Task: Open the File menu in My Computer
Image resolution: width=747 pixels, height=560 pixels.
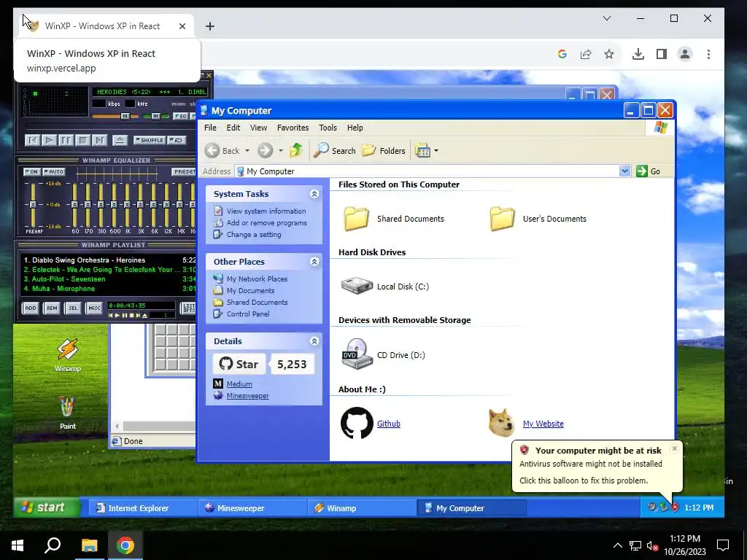Action: tap(210, 128)
